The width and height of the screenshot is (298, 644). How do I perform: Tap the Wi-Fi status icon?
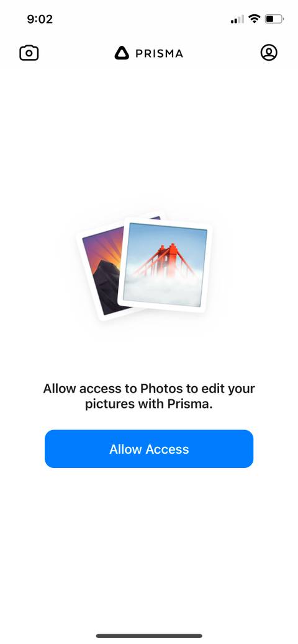pos(255,19)
